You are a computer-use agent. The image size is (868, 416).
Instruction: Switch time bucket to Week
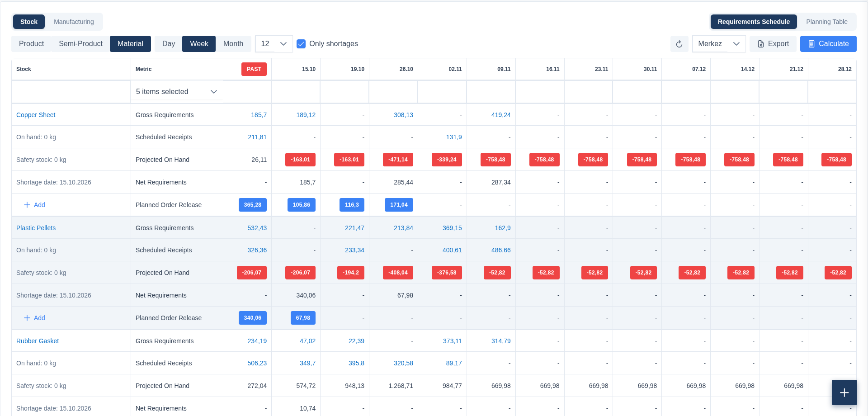pyautogui.click(x=199, y=44)
